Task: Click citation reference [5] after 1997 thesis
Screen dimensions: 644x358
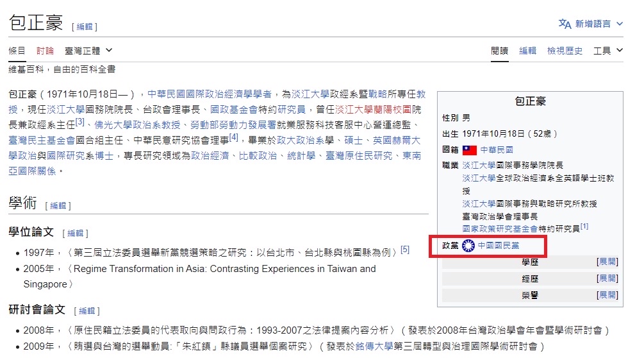Action: tap(405, 250)
